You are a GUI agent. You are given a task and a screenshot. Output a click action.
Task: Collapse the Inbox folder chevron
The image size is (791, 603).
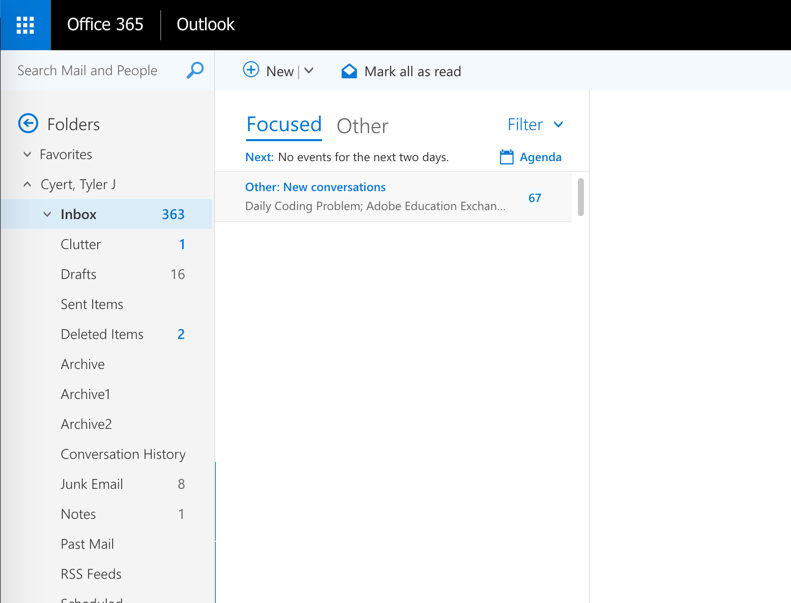47,215
